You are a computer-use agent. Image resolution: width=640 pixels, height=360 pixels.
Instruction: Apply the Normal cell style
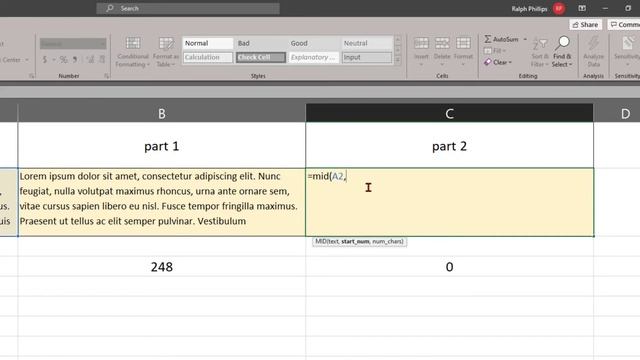coord(208,43)
